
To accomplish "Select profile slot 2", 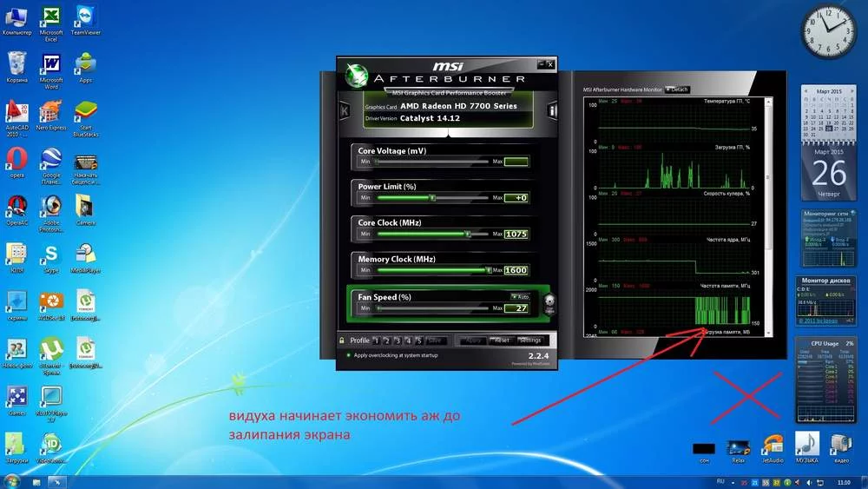I will pos(387,340).
